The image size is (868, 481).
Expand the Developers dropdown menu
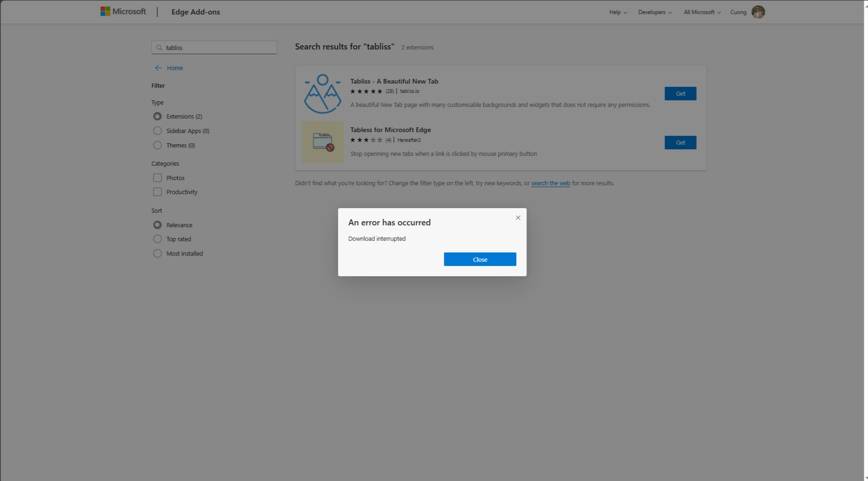(x=655, y=12)
